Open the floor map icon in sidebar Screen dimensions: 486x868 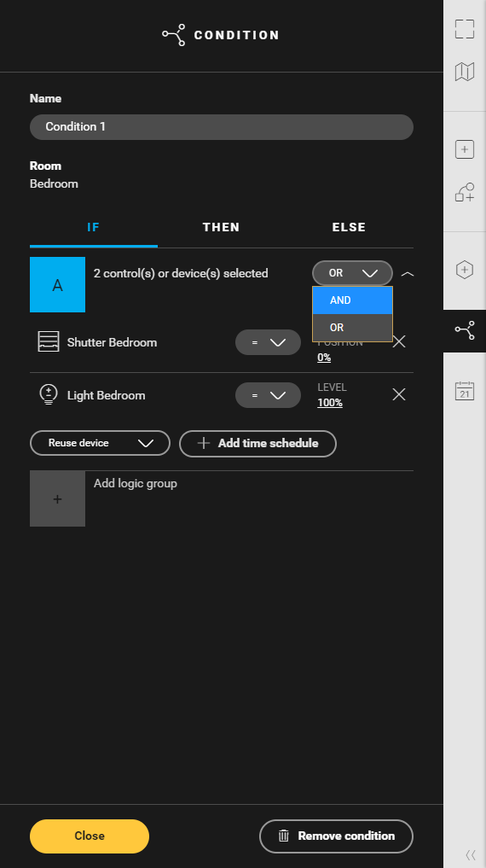465,72
